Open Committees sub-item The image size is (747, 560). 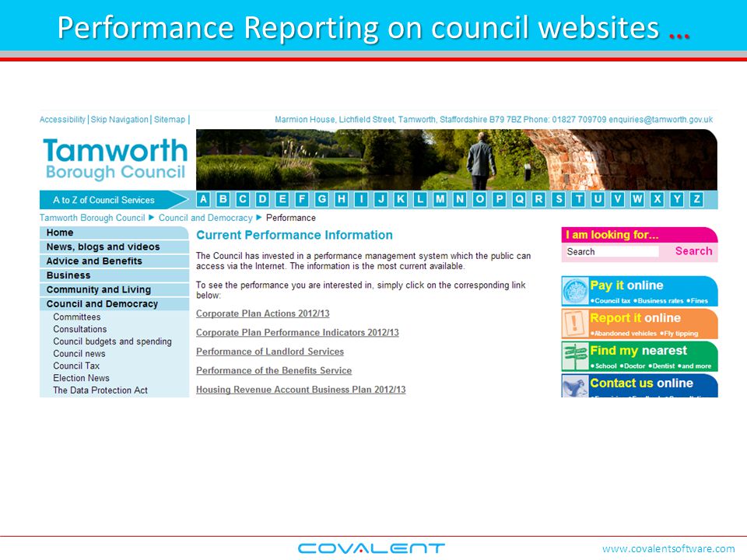click(x=77, y=317)
